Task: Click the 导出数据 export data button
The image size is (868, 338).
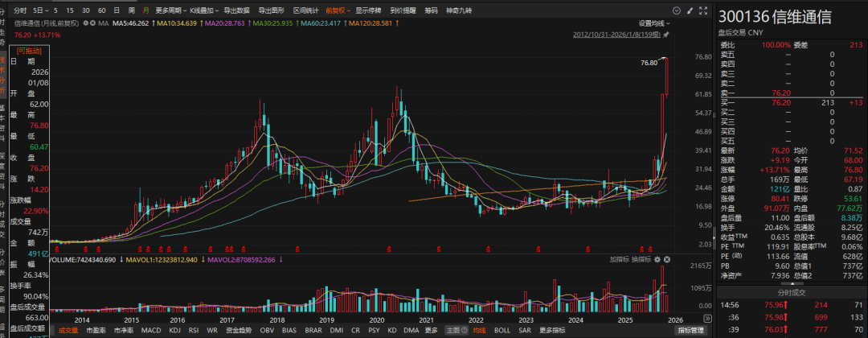Action: [236, 11]
